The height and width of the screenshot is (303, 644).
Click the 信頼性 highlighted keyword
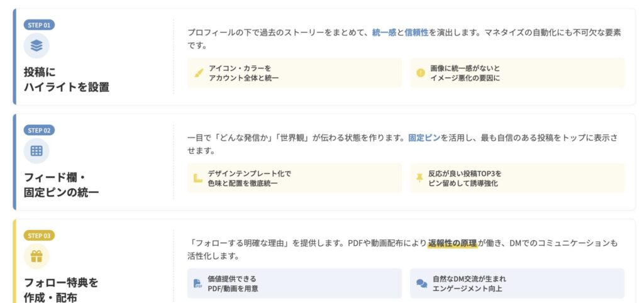pos(416,32)
